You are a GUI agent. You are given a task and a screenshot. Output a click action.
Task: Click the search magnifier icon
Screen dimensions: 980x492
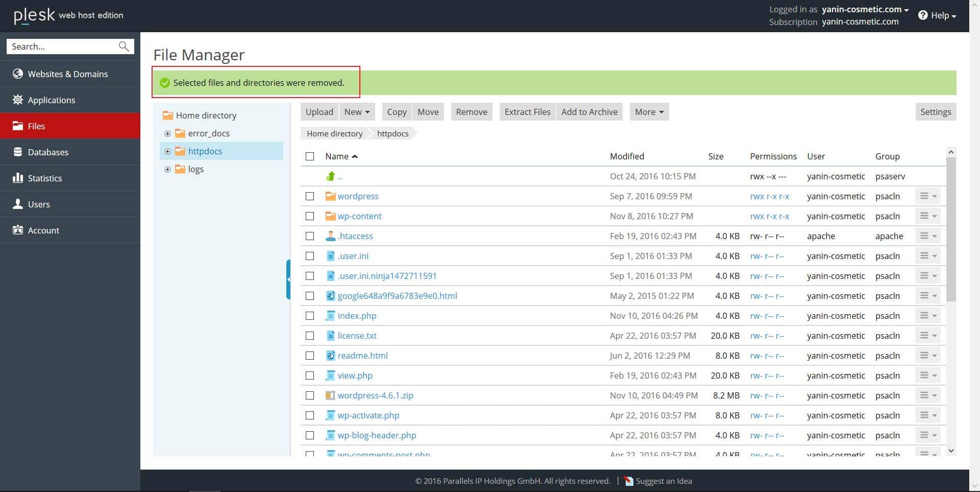124,46
